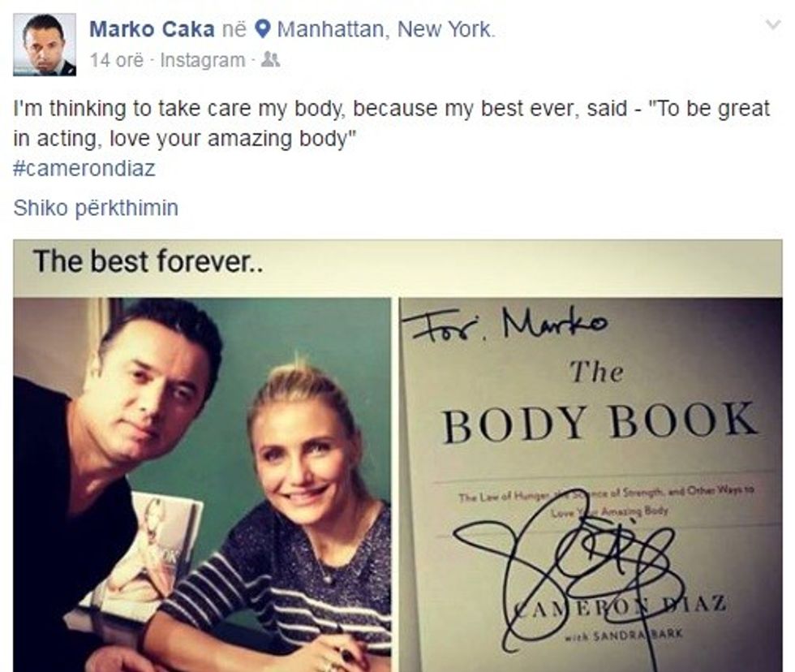This screenshot has height=672, width=795.
Task: Open the poster's profile picture thumbnail
Action: pos(45,45)
